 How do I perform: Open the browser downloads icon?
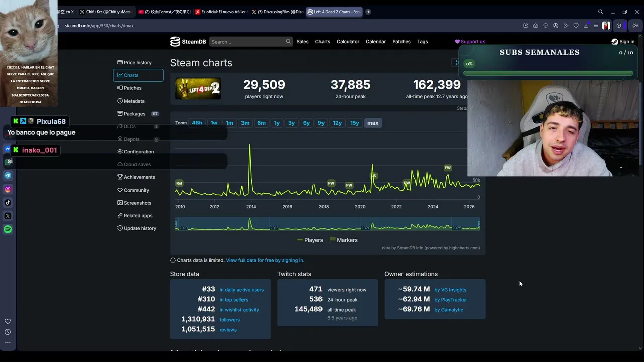(586, 26)
